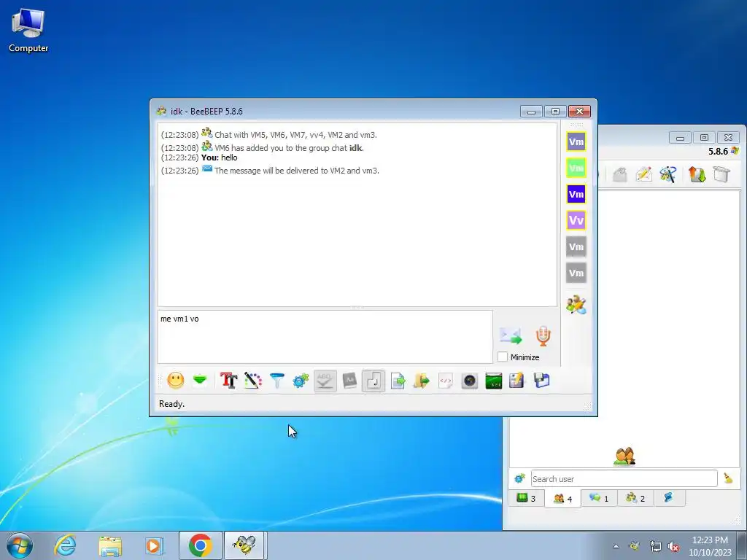747x560 pixels.
Task: Toggle the enter-key send option button
Action: coord(373,381)
